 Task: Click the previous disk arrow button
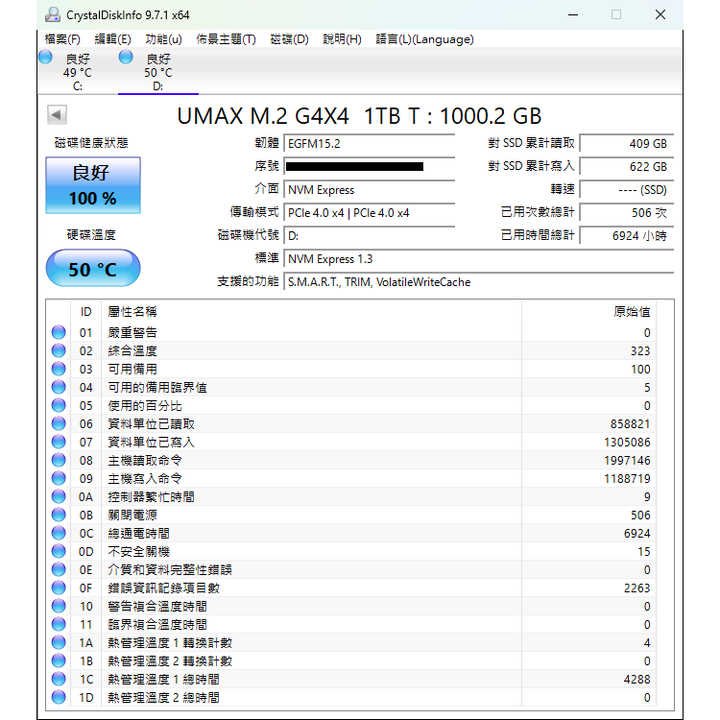pos(57,115)
